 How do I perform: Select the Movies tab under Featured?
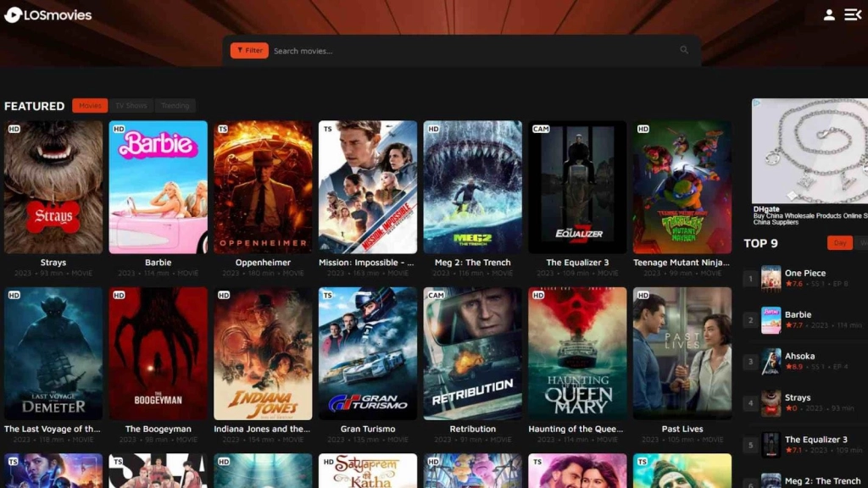(x=90, y=105)
